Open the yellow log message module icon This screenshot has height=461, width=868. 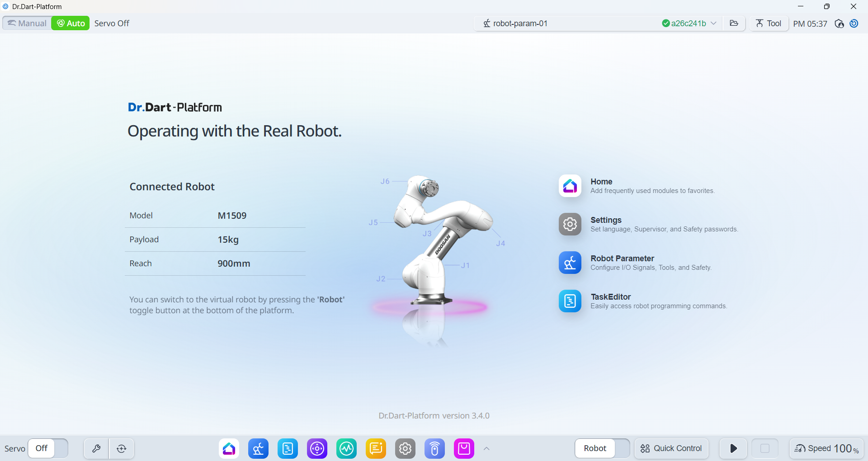376,448
